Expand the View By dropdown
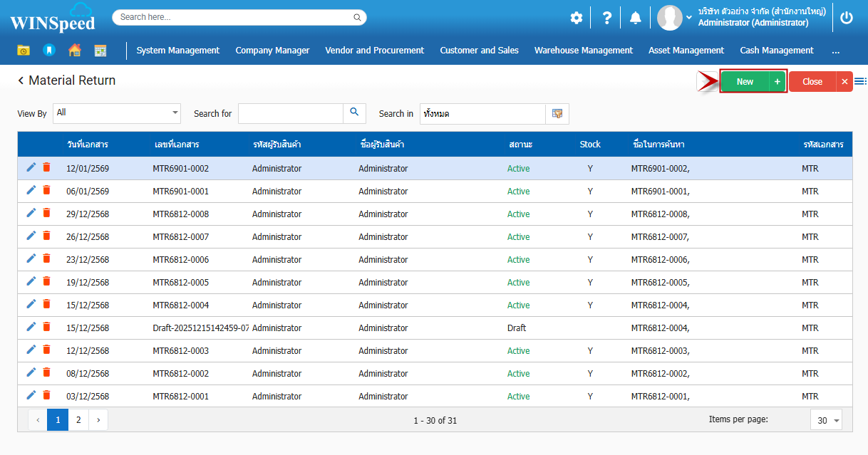 [x=175, y=113]
